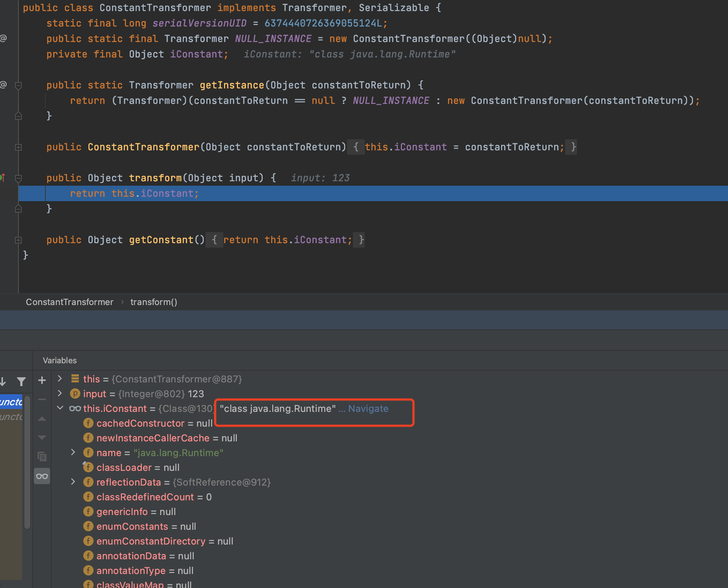Click the inline hint 'input: 123'
Image resolution: width=728 pixels, height=588 pixels.
pyautogui.click(x=320, y=178)
